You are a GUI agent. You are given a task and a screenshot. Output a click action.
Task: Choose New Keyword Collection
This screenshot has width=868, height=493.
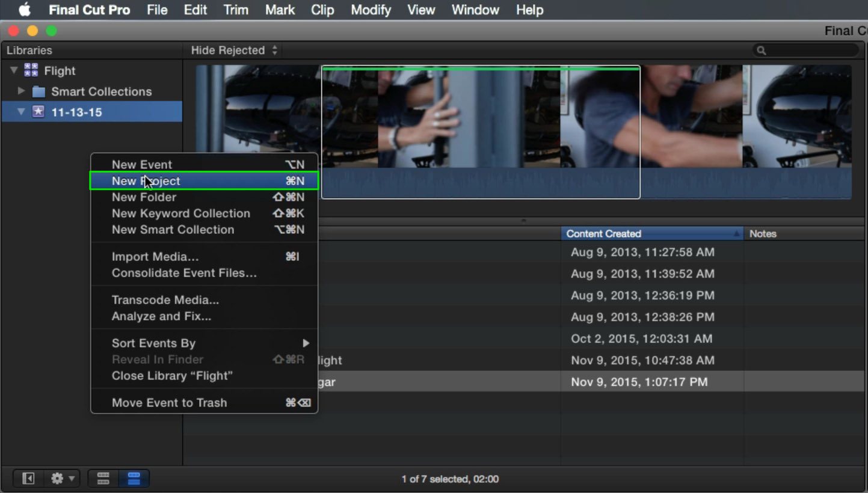(204, 213)
